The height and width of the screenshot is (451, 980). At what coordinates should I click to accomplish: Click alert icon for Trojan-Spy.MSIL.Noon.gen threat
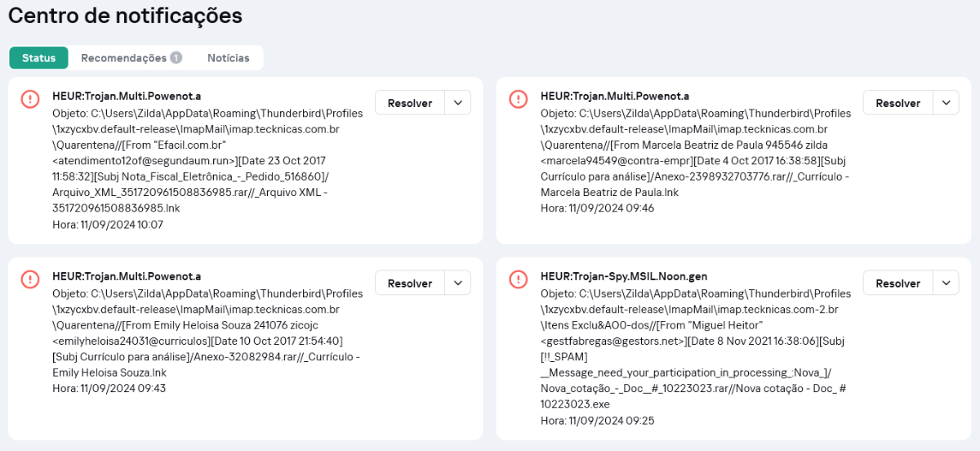[519, 279]
